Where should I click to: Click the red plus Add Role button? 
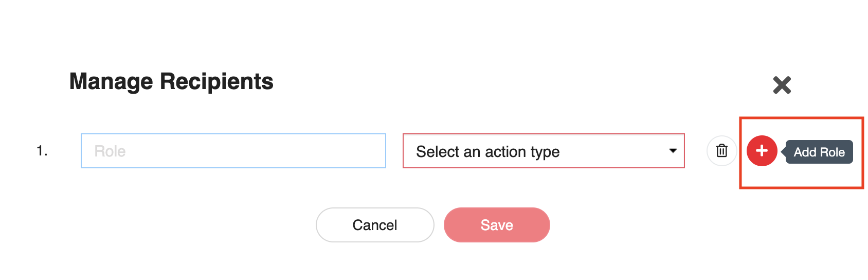pos(762,151)
